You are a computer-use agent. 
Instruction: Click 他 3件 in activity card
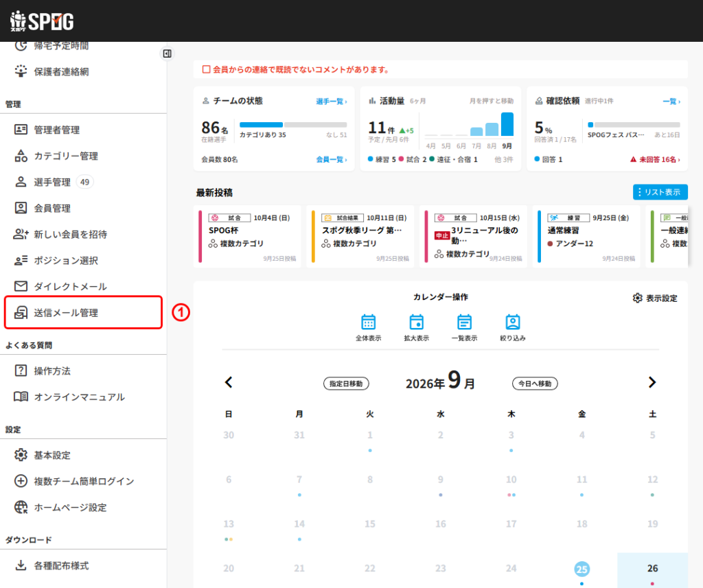click(x=503, y=160)
